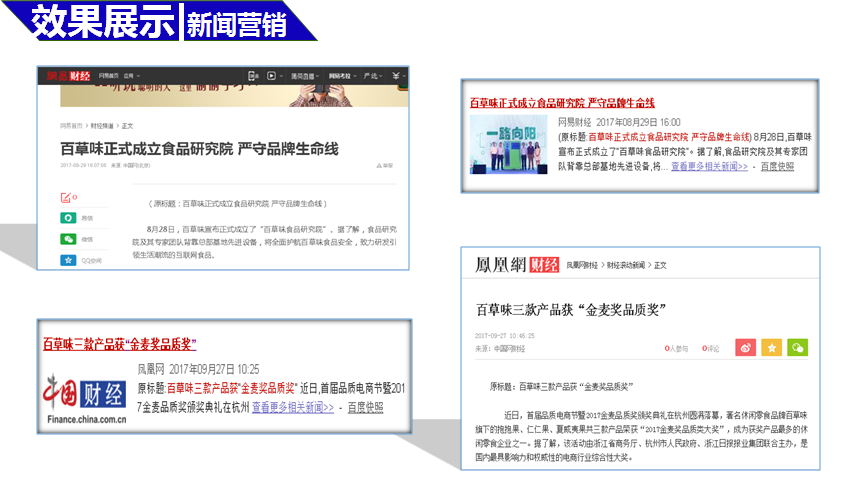The width and height of the screenshot is (852, 480).
Task: Open 凤凰网财经 breadcrumb link
Action: [582, 265]
